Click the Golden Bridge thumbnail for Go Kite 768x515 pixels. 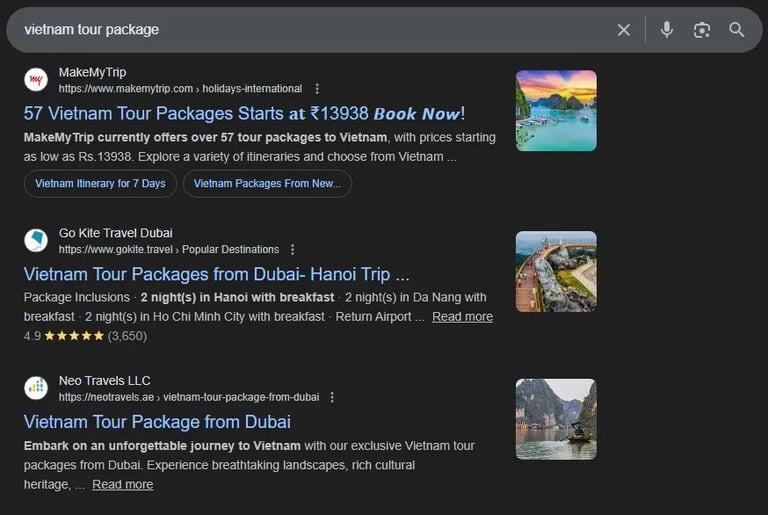[556, 271]
